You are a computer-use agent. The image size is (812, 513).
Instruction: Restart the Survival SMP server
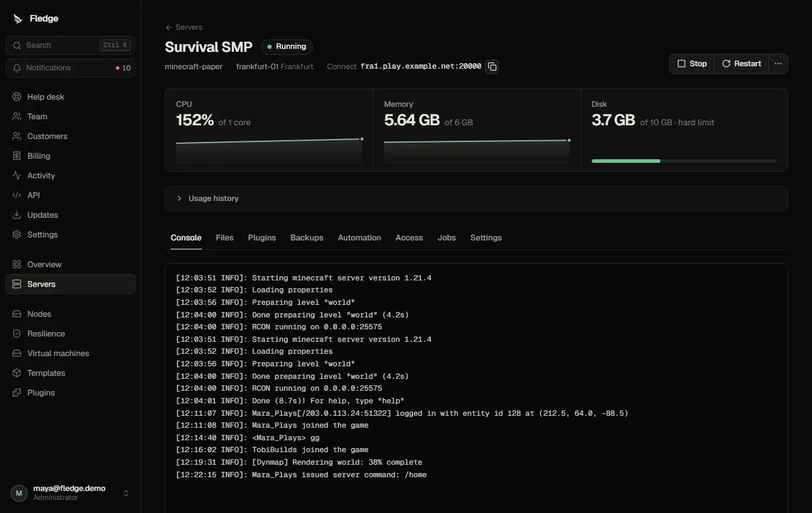742,64
